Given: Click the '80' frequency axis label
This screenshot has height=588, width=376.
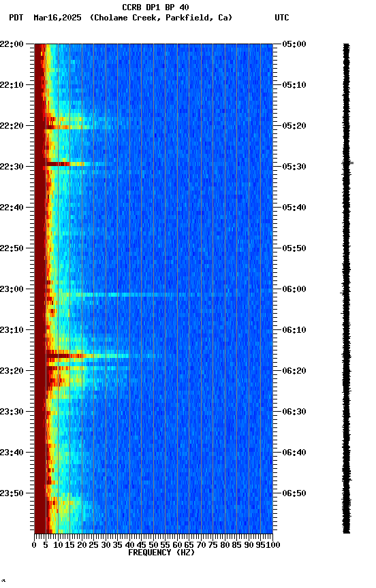Looking at the screenshot, I should (x=225, y=545).
